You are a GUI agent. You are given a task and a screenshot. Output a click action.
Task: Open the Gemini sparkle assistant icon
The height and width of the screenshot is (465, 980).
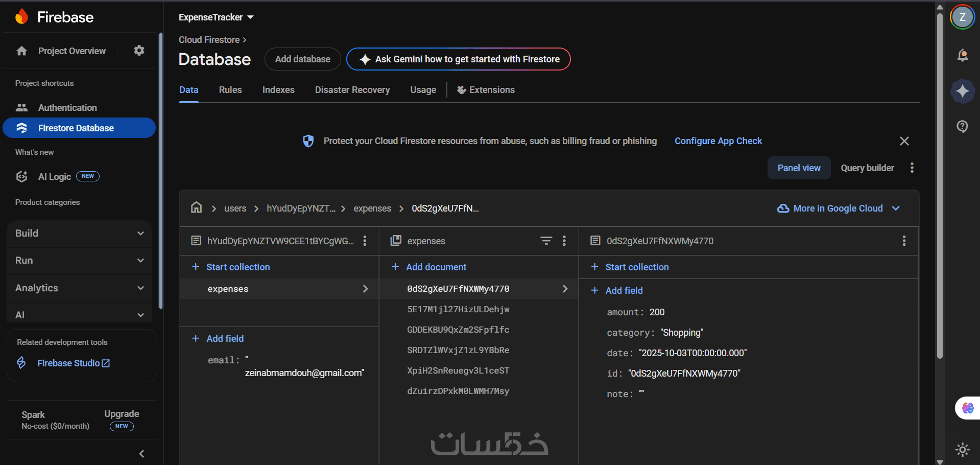[x=962, y=91]
